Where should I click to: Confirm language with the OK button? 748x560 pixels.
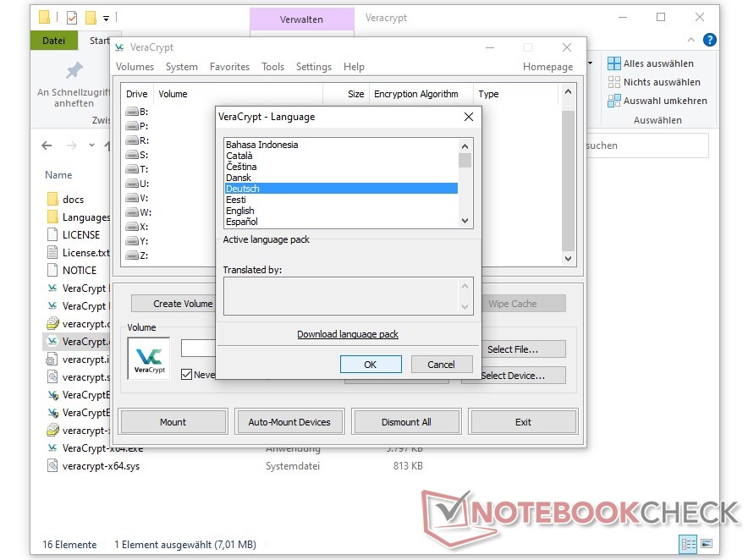(x=371, y=365)
